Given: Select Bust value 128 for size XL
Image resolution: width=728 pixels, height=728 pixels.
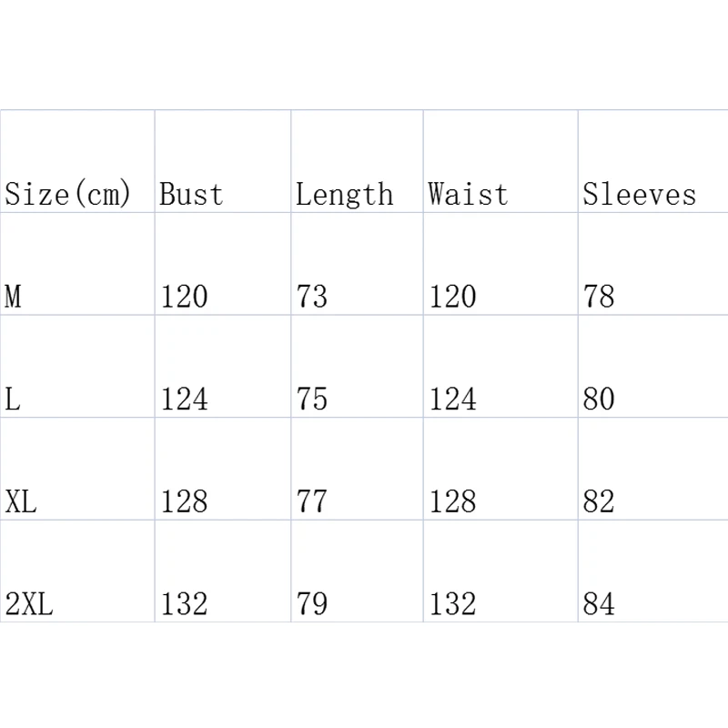Looking at the screenshot, I should coord(184,501).
